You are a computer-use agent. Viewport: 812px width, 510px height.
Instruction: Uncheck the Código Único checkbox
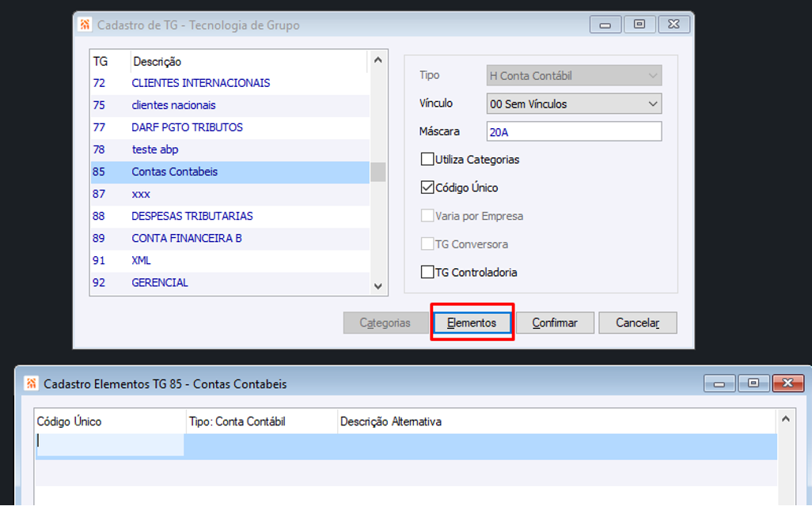(x=427, y=187)
